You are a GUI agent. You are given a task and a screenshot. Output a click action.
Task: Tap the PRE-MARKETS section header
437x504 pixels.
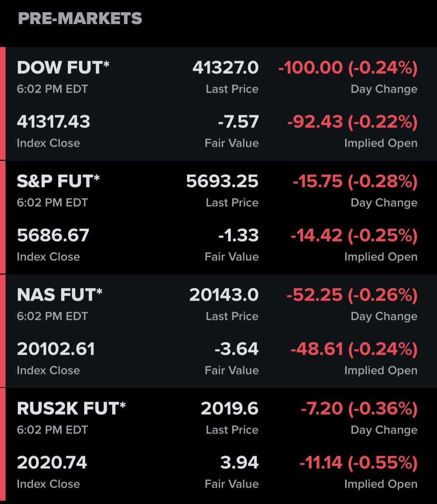click(80, 19)
